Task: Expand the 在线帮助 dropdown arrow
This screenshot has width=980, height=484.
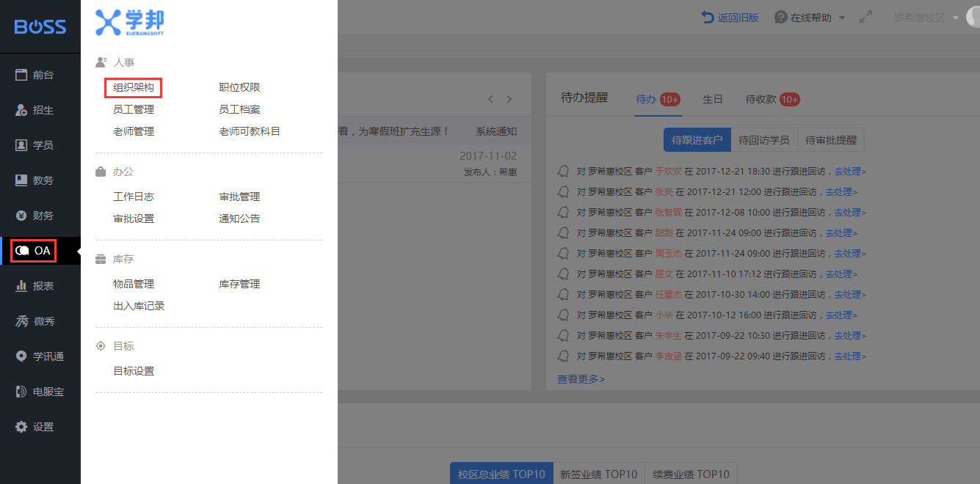Action: pyautogui.click(x=842, y=18)
